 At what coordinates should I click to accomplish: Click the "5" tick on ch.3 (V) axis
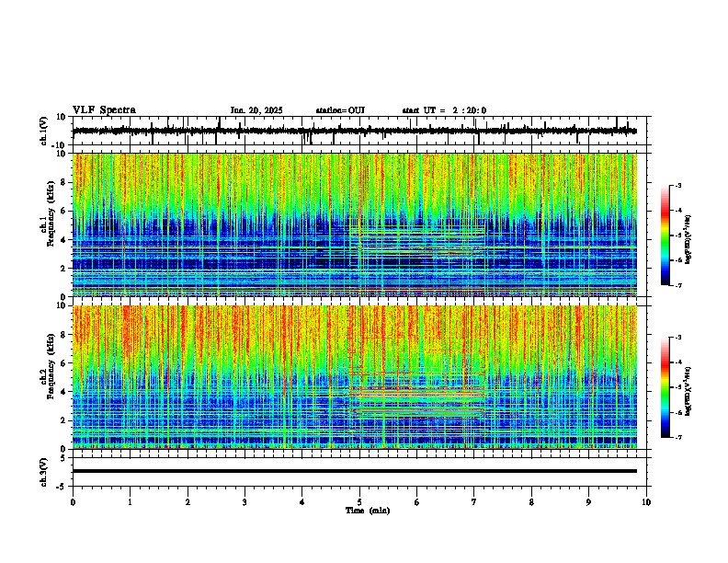64,458
